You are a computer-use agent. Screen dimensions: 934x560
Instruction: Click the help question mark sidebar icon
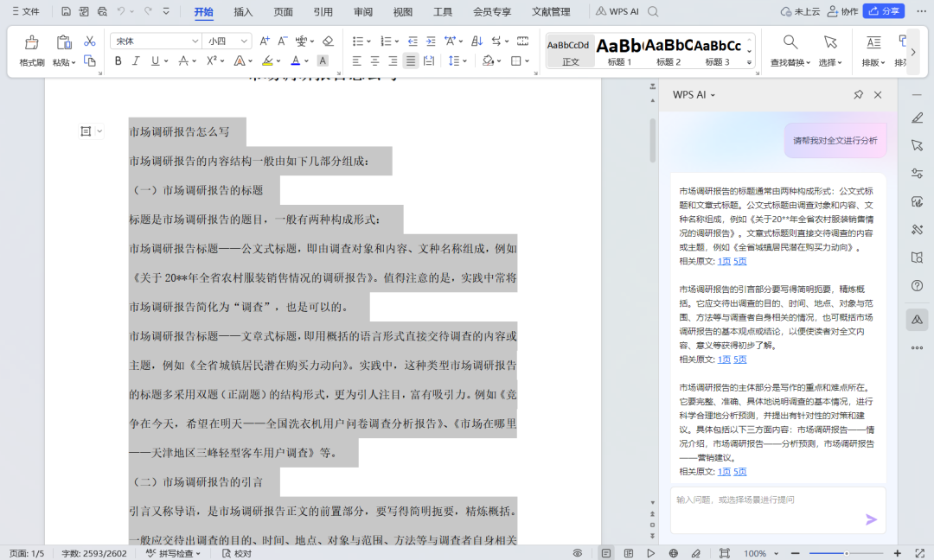pyautogui.click(x=918, y=286)
